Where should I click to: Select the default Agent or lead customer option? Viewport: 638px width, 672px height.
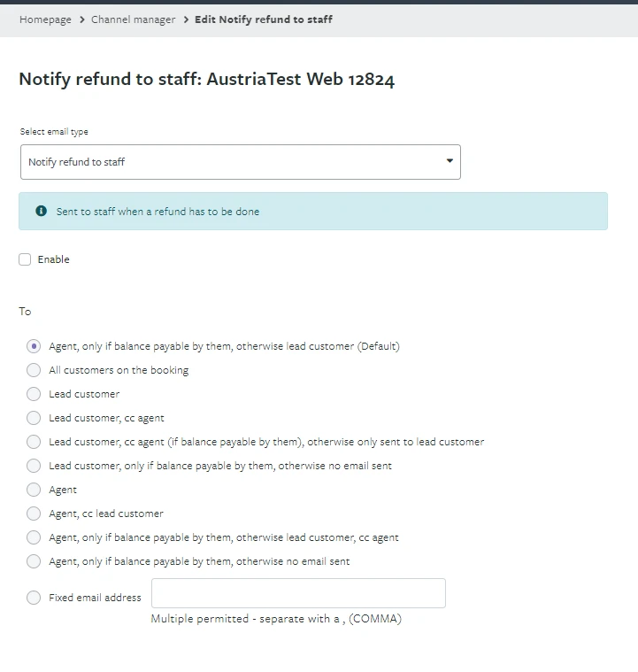34,346
